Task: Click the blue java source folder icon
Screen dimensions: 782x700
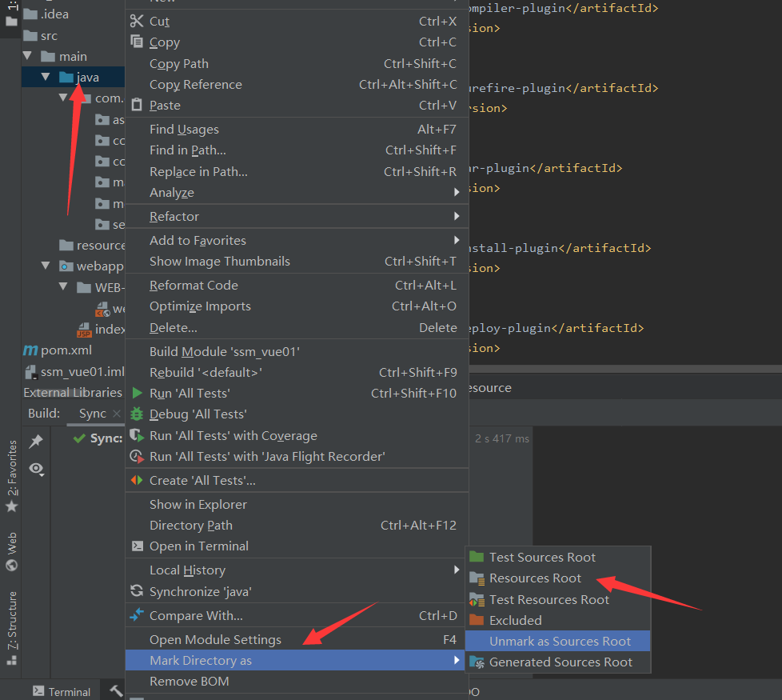Action: pyautogui.click(x=66, y=78)
